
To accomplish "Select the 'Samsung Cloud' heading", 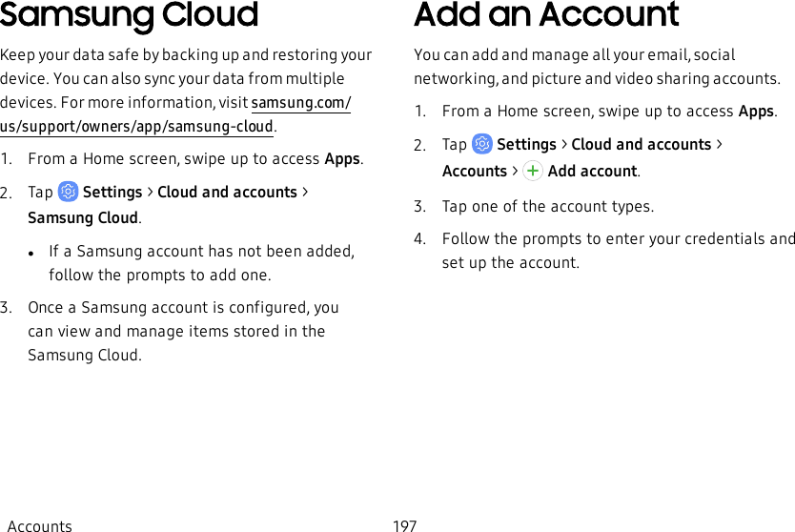I will point(130,15).
